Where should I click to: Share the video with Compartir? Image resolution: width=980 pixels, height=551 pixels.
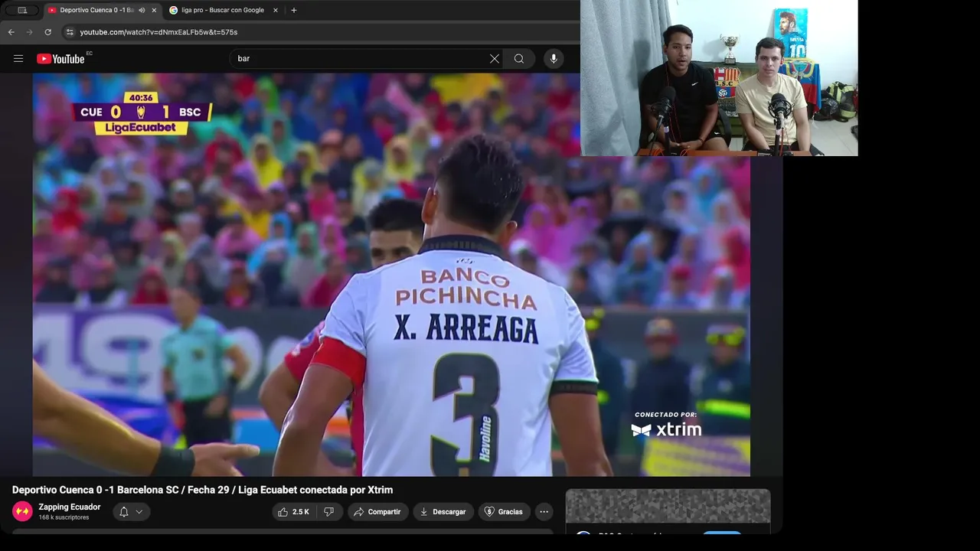(x=378, y=512)
